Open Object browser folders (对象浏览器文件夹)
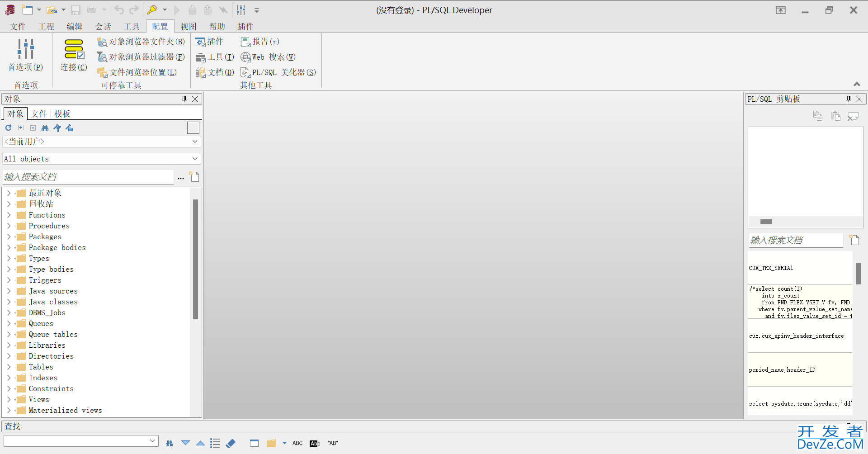Viewport: 868px width, 454px height. click(x=141, y=42)
